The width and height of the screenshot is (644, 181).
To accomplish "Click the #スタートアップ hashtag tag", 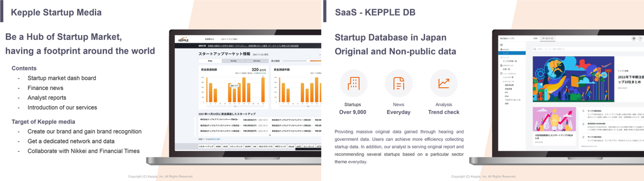I will (x=206, y=147).
